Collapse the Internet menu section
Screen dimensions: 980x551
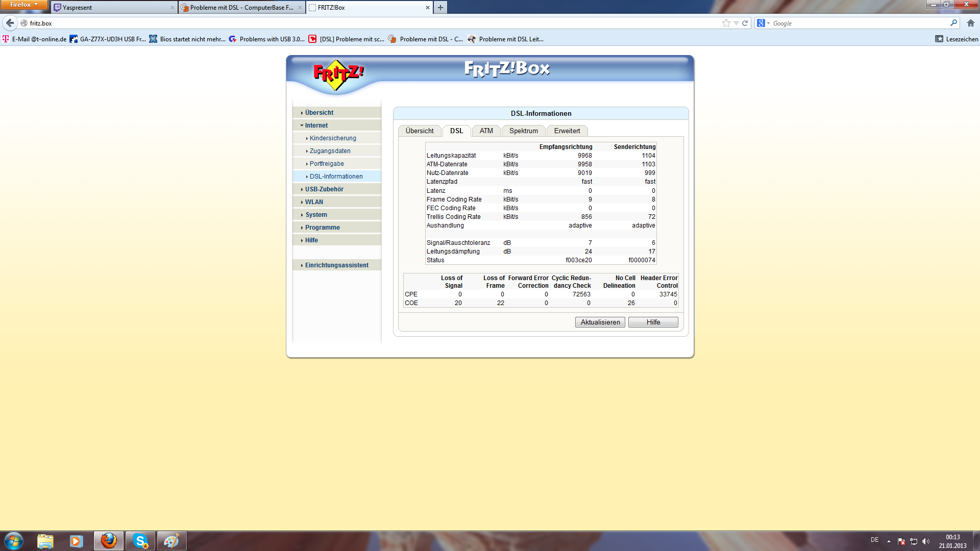[x=316, y=126]
